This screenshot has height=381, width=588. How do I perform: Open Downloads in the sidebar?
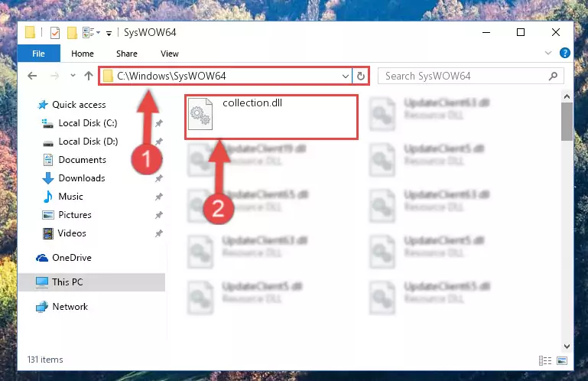tap(82, 178)
